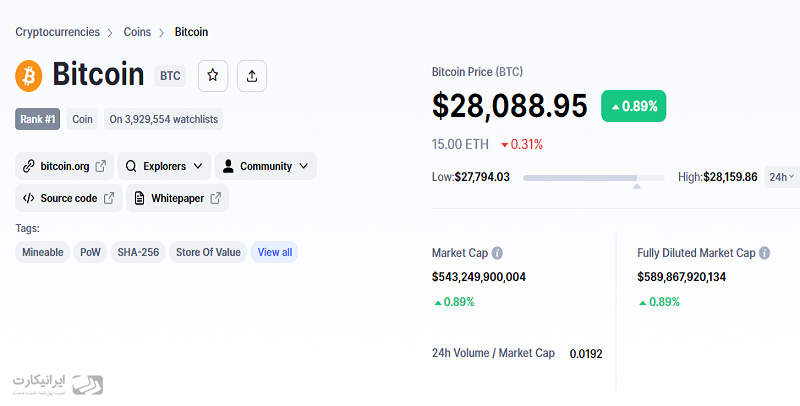The height and width of the screenshot is (406, 800).
Task: Open the 24h time range dropdown
Action: coord(782,177)
